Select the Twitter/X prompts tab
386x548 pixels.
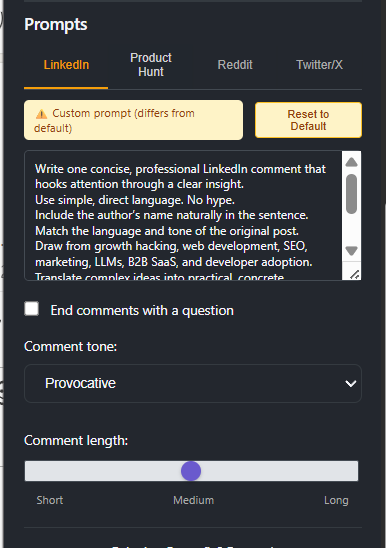(319, 65)
